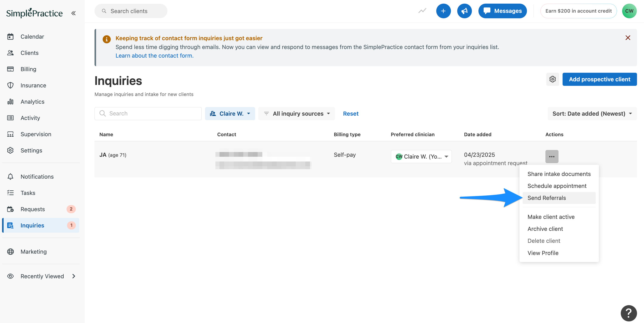The height and width of the screenshot is (323, 644).
Task: Dismiss the contact form info banner
Action: coord(628,38)
